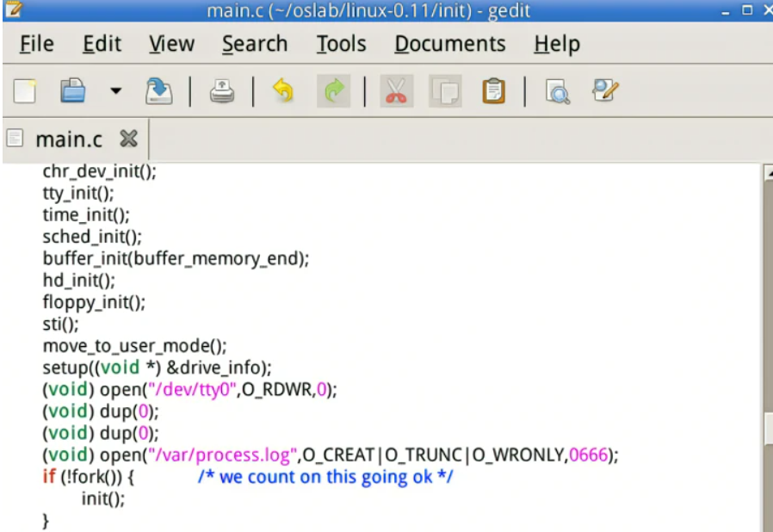This screenshot has width=773, height=532.
Task: Open the Edit menu
Action: click(x=102, y=44)
